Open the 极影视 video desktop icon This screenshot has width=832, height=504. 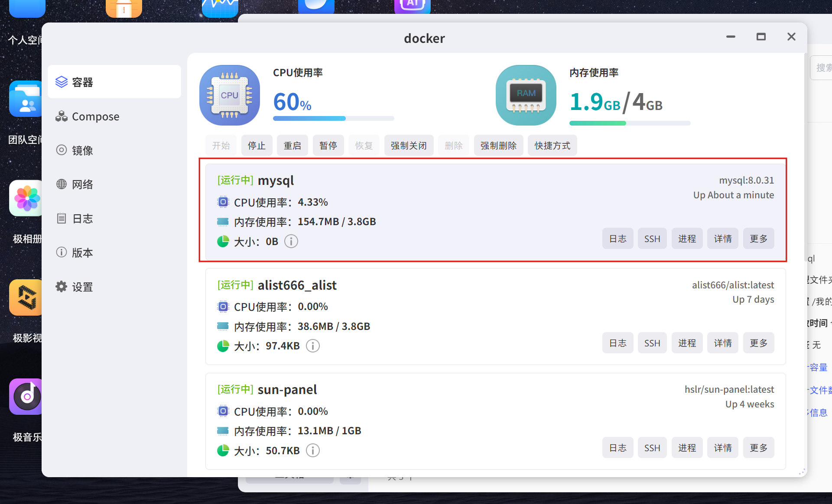pyautogui.click(x=26, y=297)
